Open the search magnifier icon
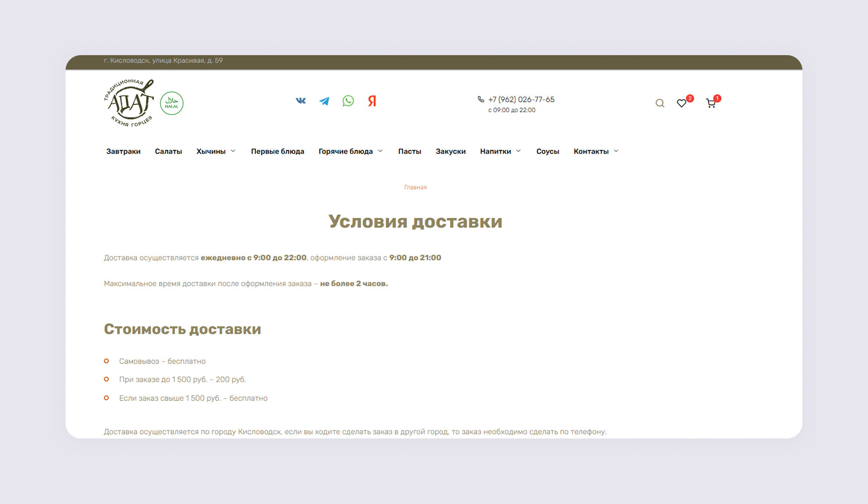This screenshot has height=504, width=868. 660,103
